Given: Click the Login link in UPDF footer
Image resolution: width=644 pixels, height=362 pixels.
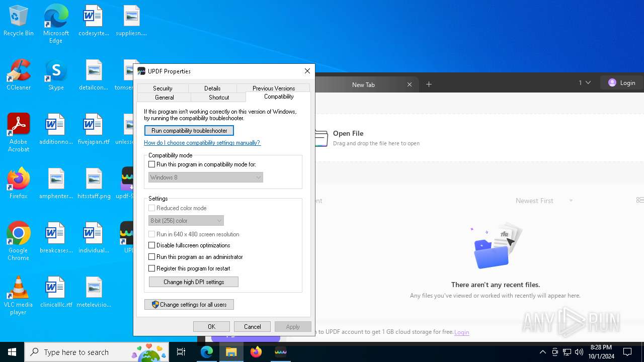Looking at the screenshot, I should pos(462,332).
